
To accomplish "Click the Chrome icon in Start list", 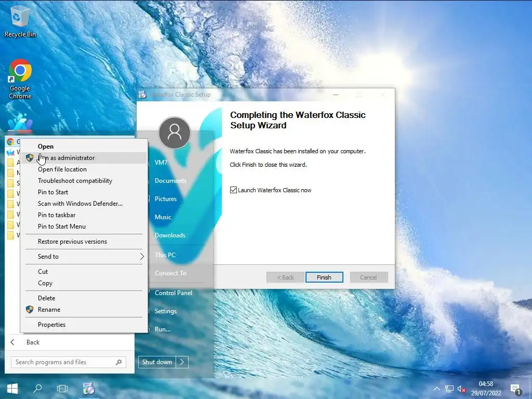I will click(x=10, y=142).
